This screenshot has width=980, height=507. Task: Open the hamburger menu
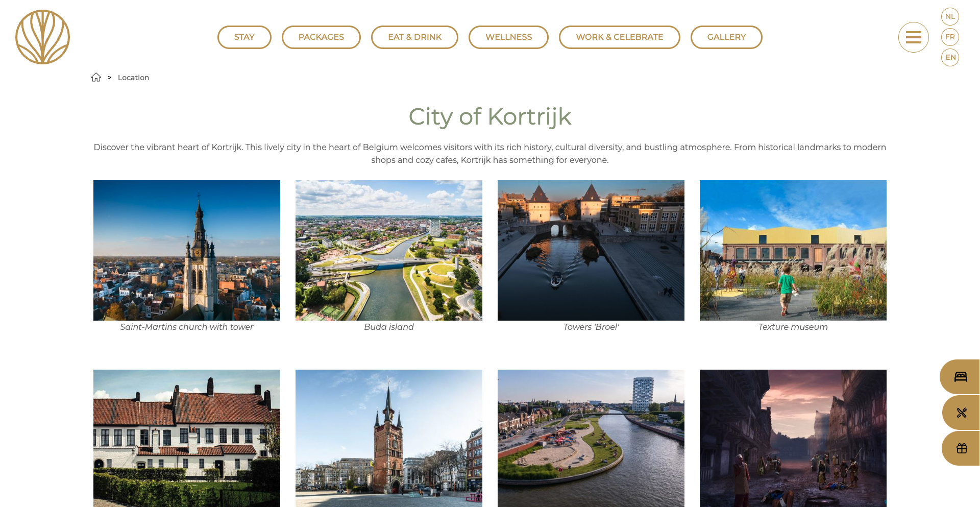click(913, 37)
